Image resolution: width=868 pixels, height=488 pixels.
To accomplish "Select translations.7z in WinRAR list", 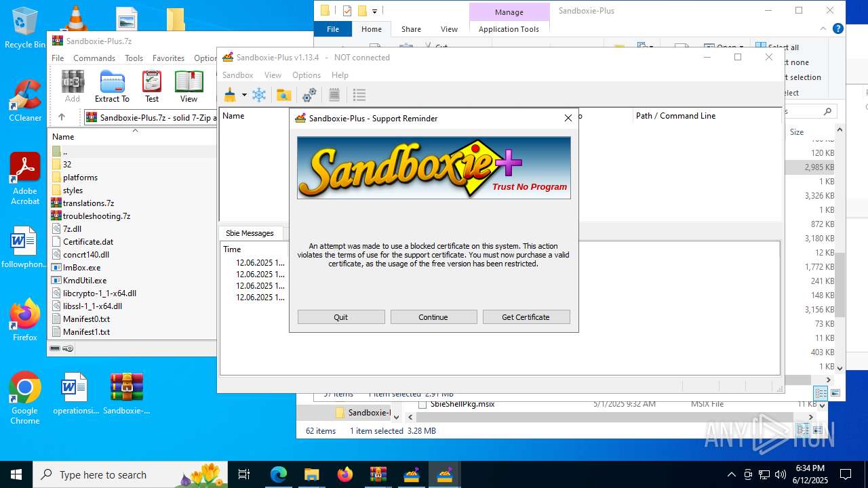I will pos(88,203).
